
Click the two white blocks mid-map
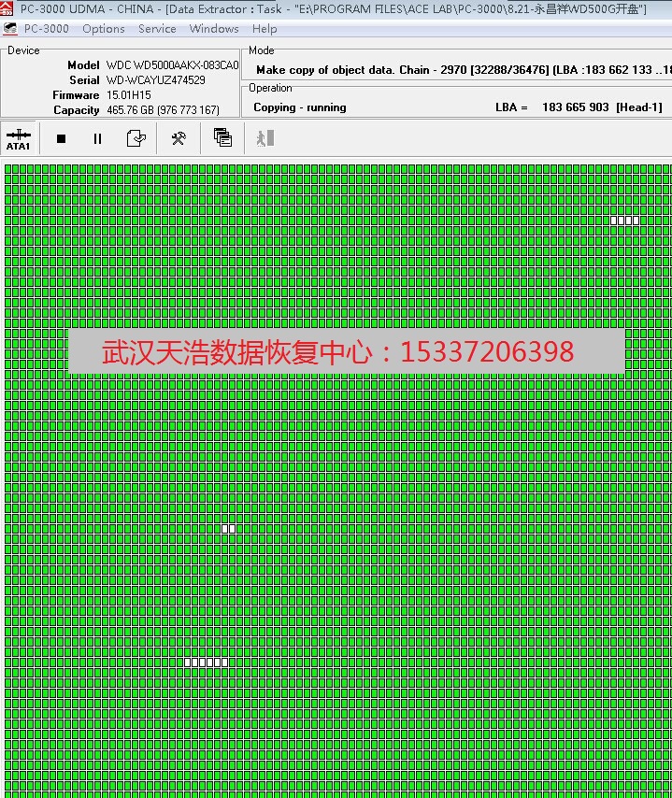pos(228,529)
